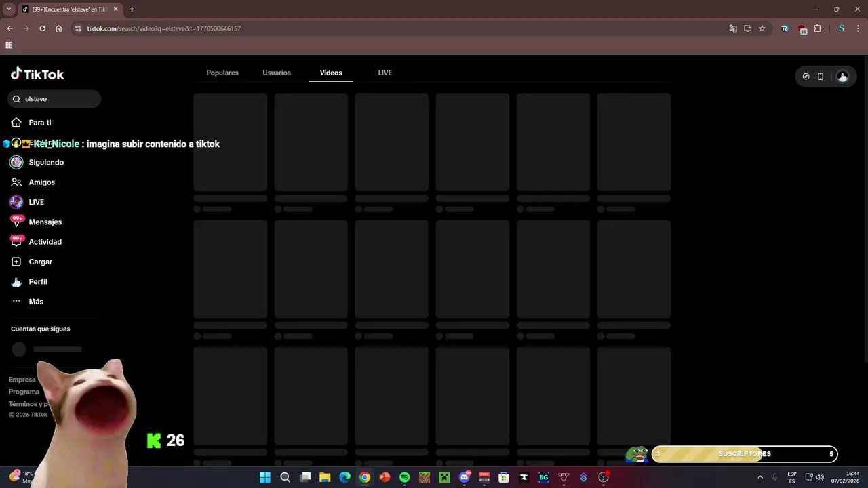The image size is (868, 488).
Task: Click the install app icon in address bar
Action: pyautogui.click(x=747, y=28)
